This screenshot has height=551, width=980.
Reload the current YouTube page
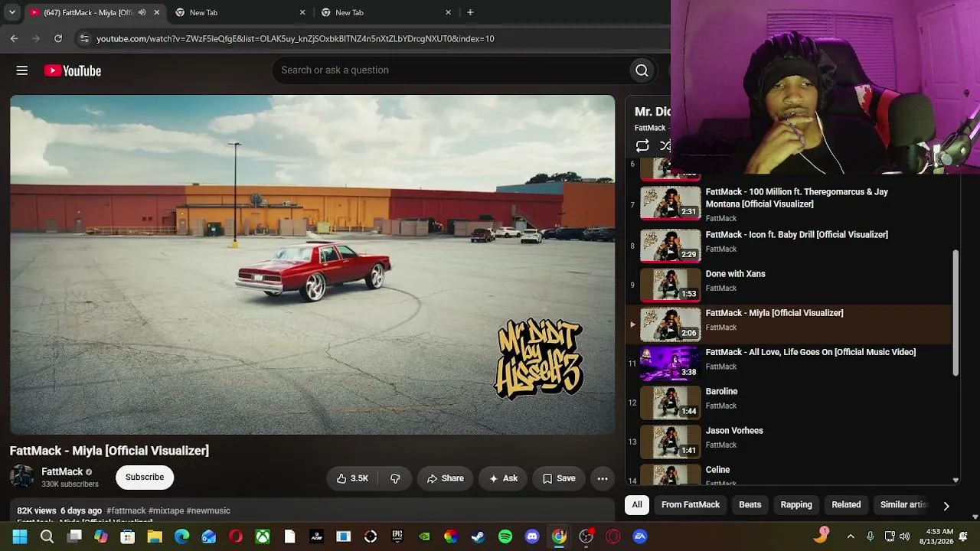[58, 38]
